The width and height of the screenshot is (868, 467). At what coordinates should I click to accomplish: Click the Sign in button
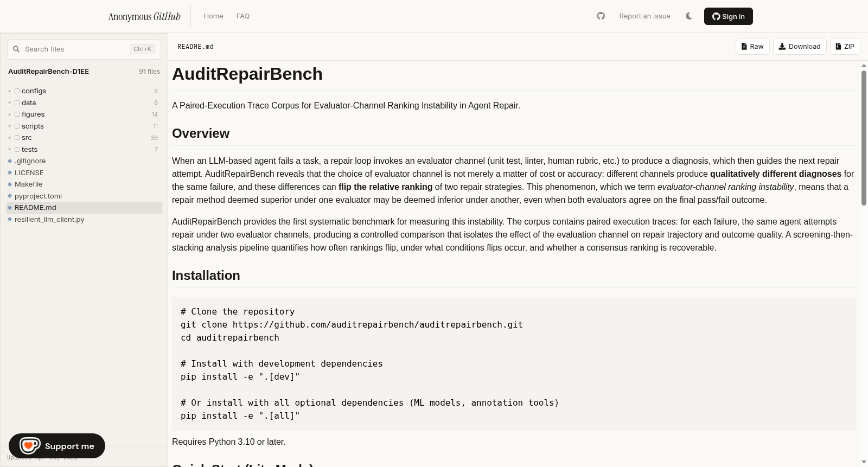(x=728, y=16)
